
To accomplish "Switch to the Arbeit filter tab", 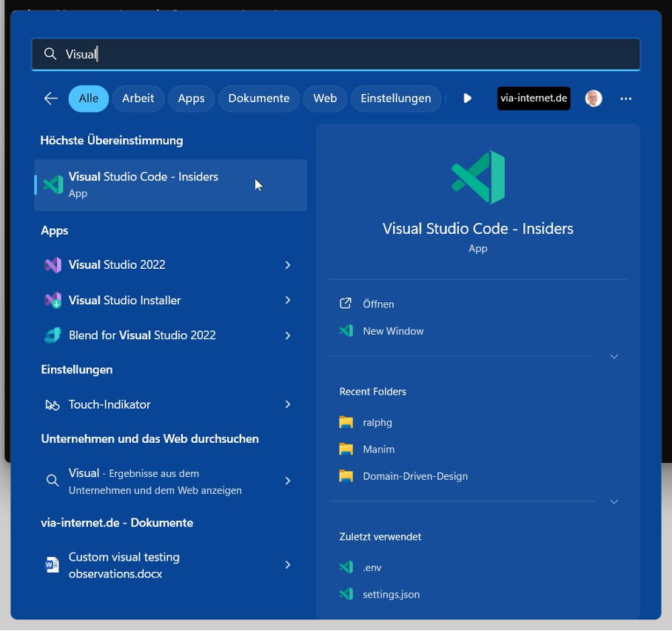I will [x=138, y=99].
